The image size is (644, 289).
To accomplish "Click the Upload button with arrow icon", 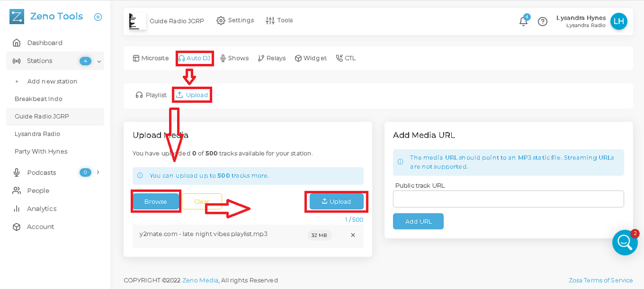I will point(337,201).
